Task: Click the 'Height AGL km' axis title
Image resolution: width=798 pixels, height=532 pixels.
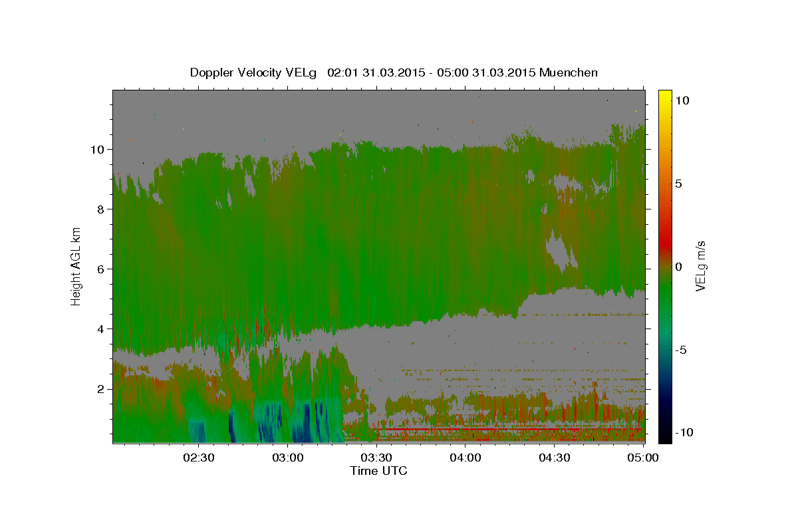Action: (x=76, y=266)
